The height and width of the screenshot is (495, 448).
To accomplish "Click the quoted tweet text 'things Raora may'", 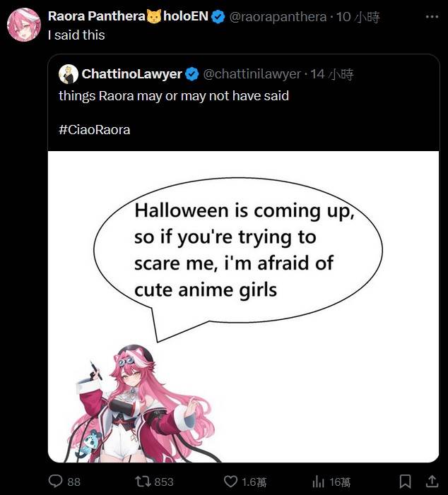I will click(x=111, y=95).
